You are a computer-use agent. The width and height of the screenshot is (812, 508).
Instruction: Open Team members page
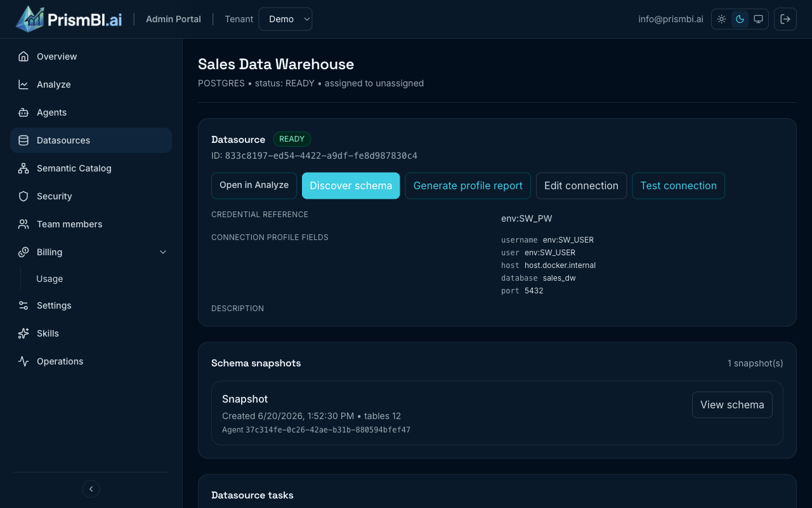click(x=91, y=224)
